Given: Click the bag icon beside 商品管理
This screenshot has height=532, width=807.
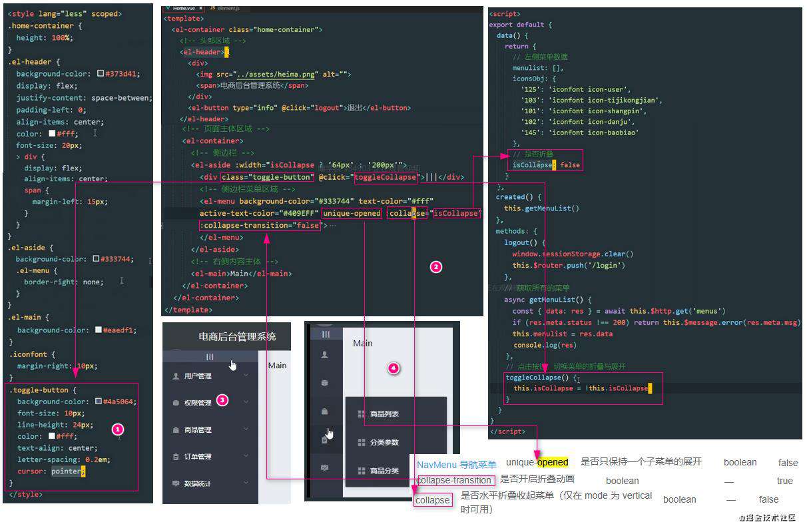Looking at the screenshot, I should point(176,429).
